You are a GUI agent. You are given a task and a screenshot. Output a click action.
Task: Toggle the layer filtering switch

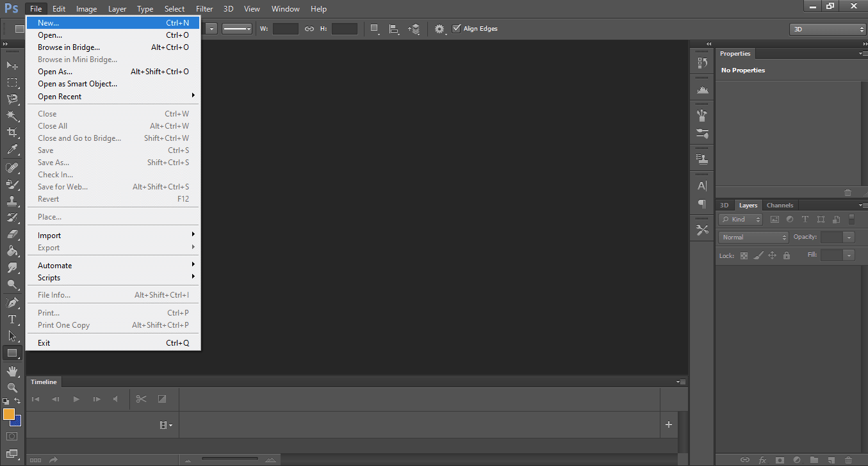coord(851,219)
